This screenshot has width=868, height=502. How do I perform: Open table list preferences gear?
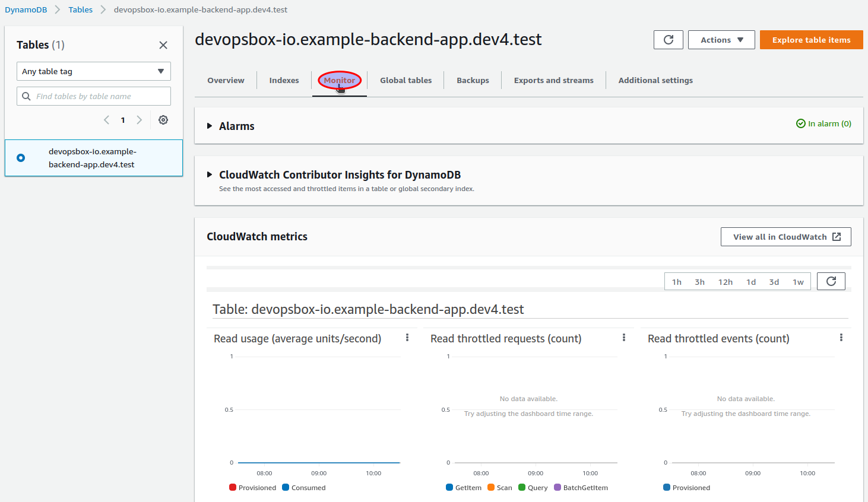163,120
